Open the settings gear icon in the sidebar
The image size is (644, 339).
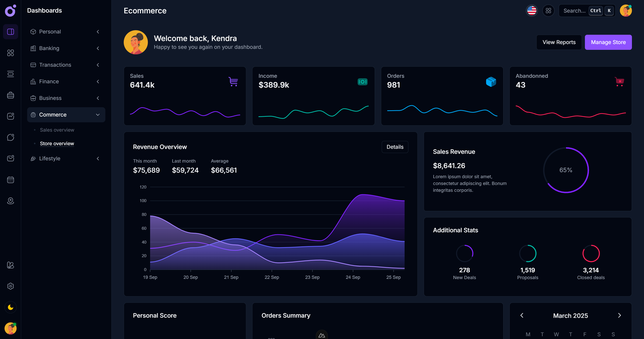tap(11, 286)
